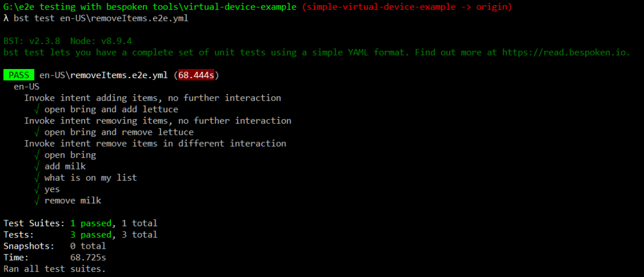
Task: Click the lambda prompt symbol
Action: pyautogui.click(x=6, y=18)
